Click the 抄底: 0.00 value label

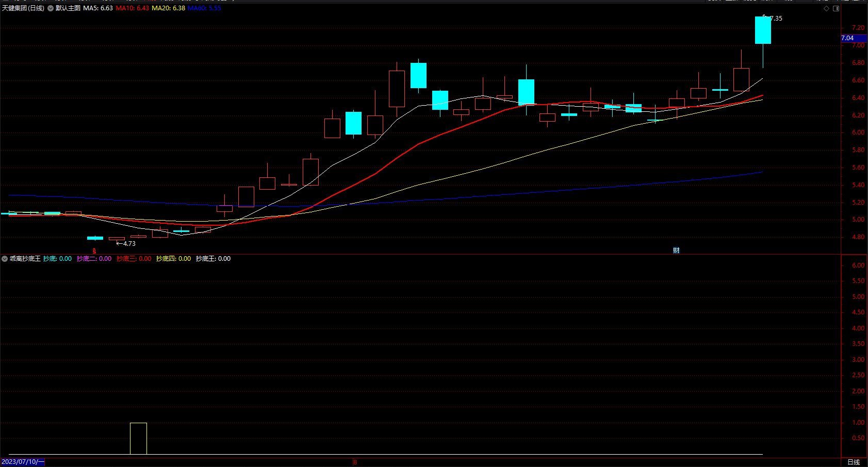click(x=57, y=259)
